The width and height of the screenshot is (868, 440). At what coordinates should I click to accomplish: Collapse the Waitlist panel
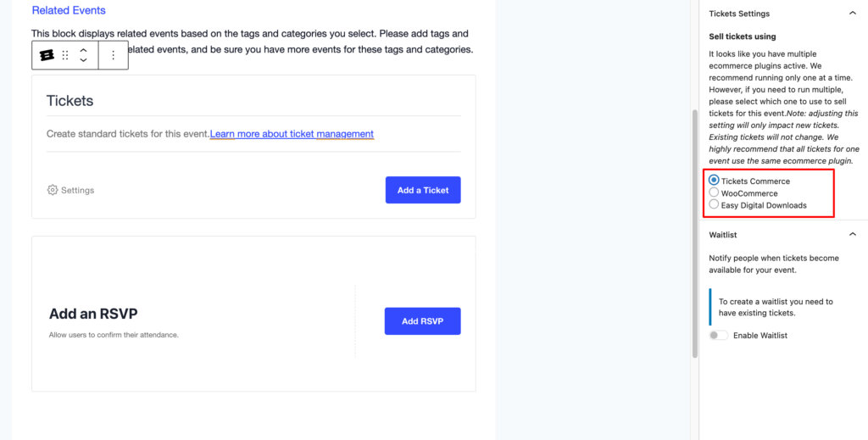(x=853, y=235)
